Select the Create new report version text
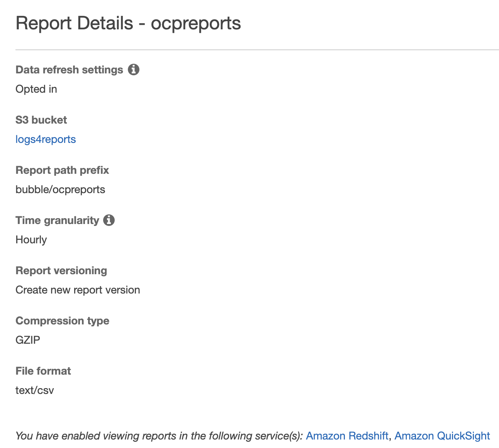 (x=78, y=290)
